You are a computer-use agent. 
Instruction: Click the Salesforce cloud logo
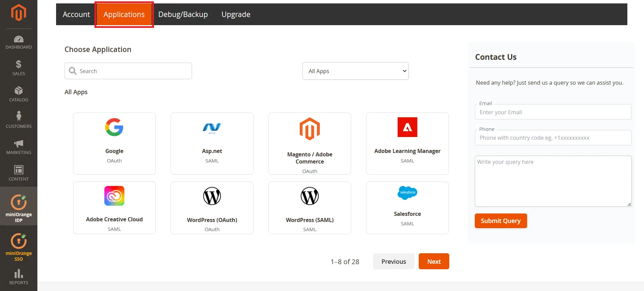coord(407,193)
